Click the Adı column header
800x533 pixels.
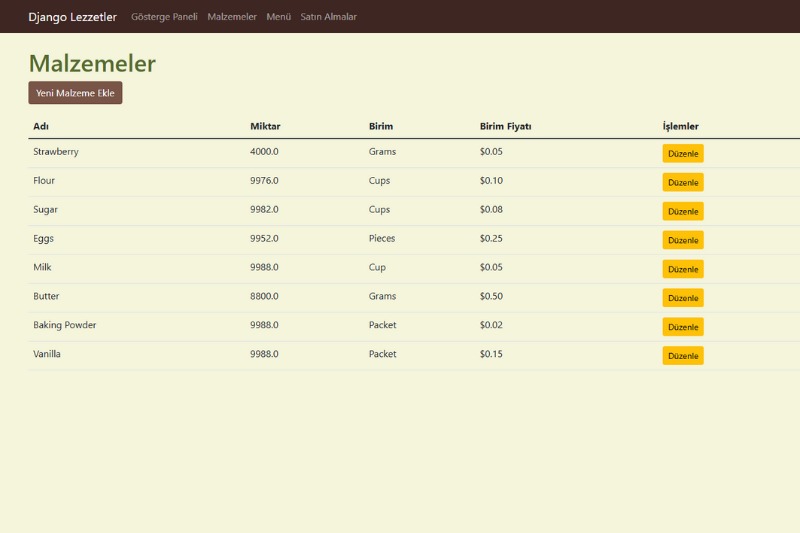click(41, 126)
